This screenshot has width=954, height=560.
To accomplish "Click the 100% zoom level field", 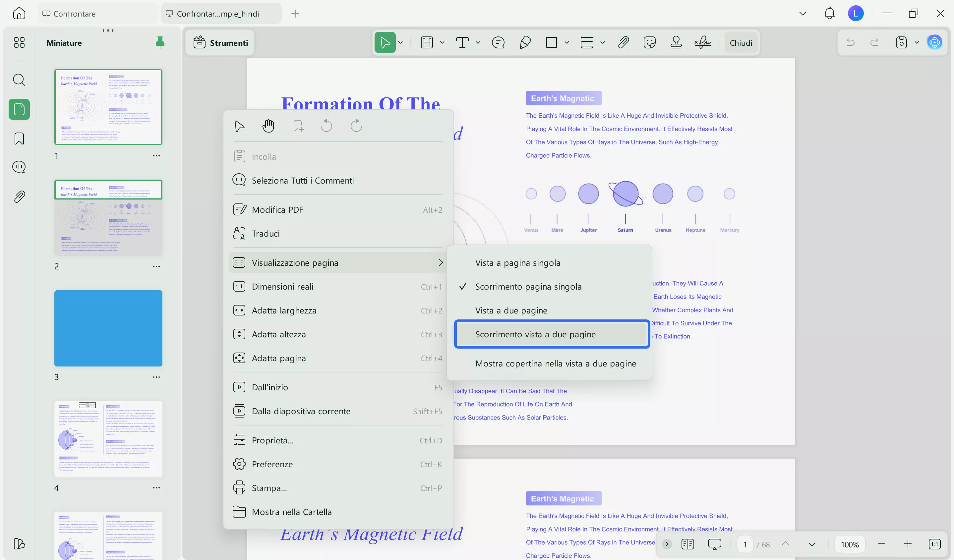I will (x=850, y=544).
